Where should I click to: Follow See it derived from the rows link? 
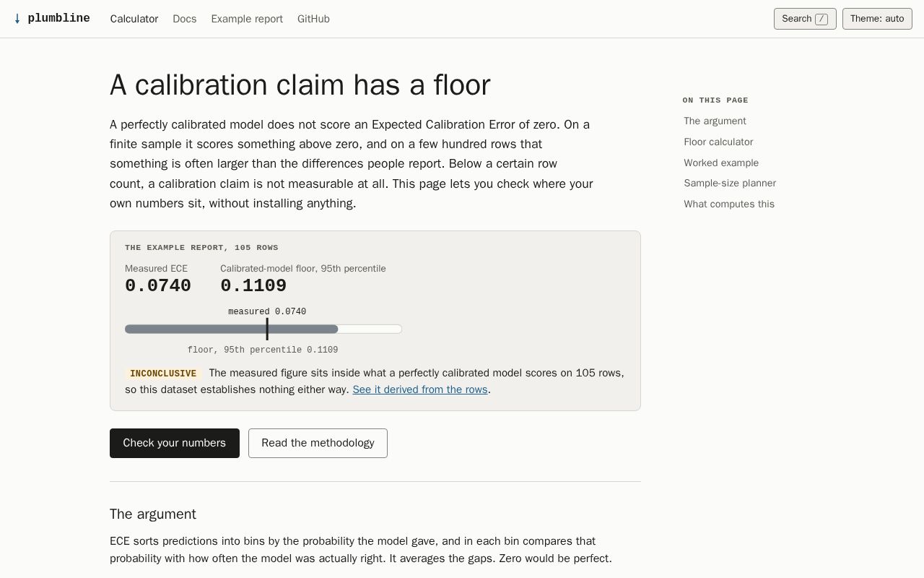coord(420,389)
